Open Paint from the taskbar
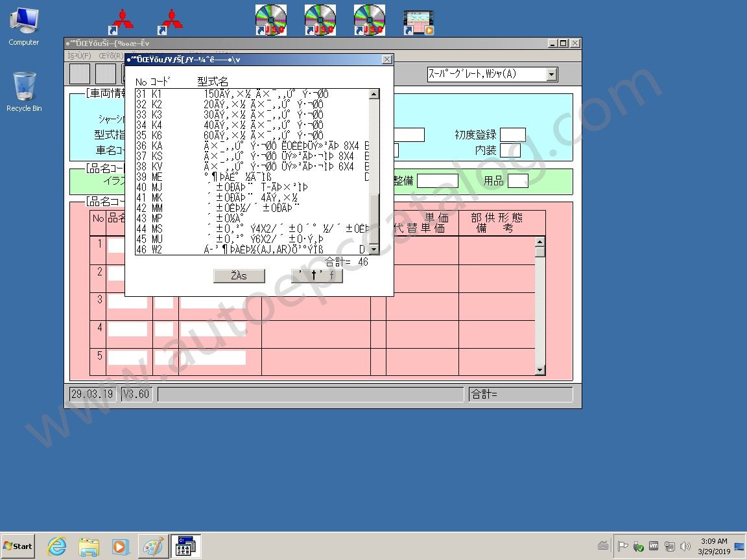747x560 pixels. point(153,546)
